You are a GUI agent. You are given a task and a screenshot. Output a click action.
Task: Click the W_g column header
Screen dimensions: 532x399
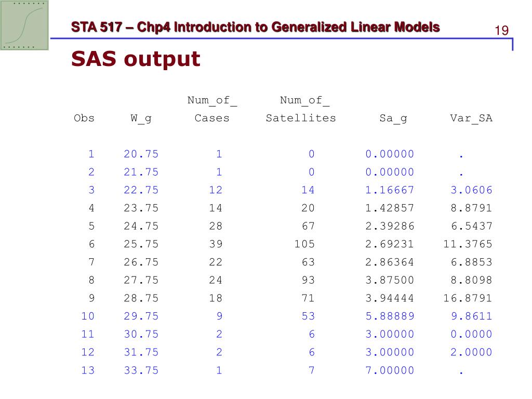point(141,118)
